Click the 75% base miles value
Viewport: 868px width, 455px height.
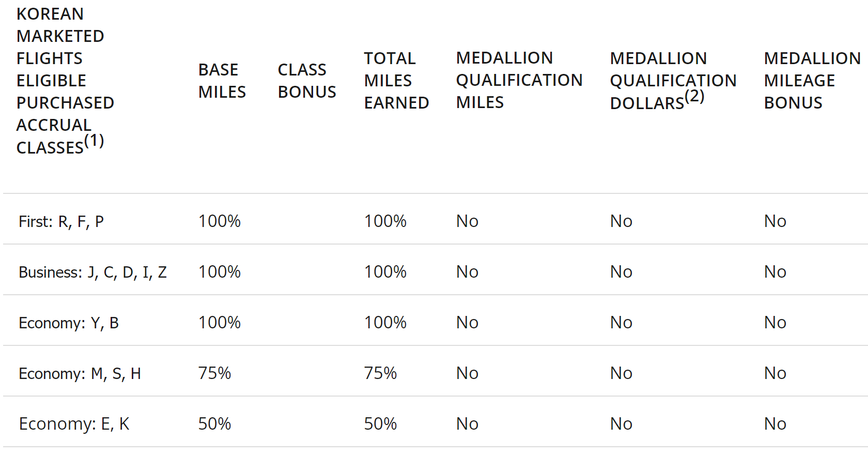[214, 373]
